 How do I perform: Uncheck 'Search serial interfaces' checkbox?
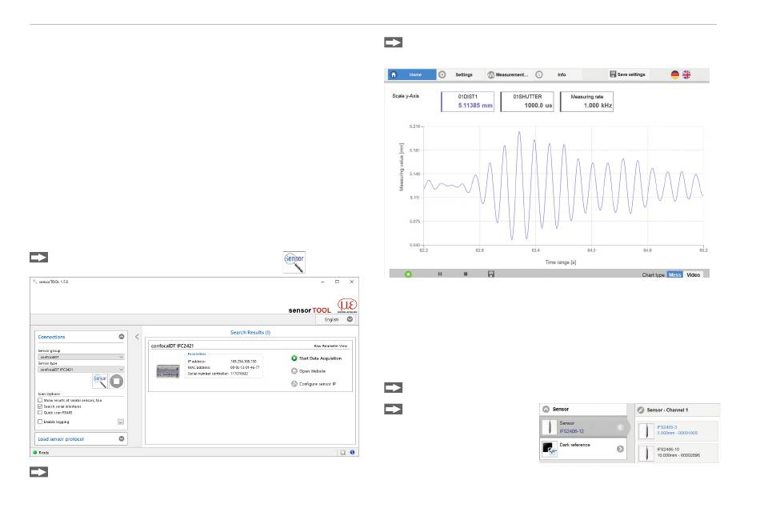(40, 406)
